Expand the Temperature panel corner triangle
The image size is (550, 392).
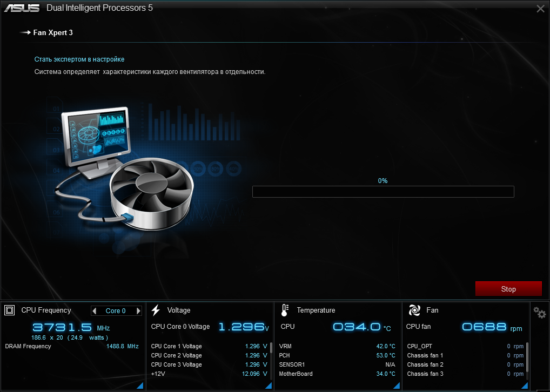coord(397,385)
